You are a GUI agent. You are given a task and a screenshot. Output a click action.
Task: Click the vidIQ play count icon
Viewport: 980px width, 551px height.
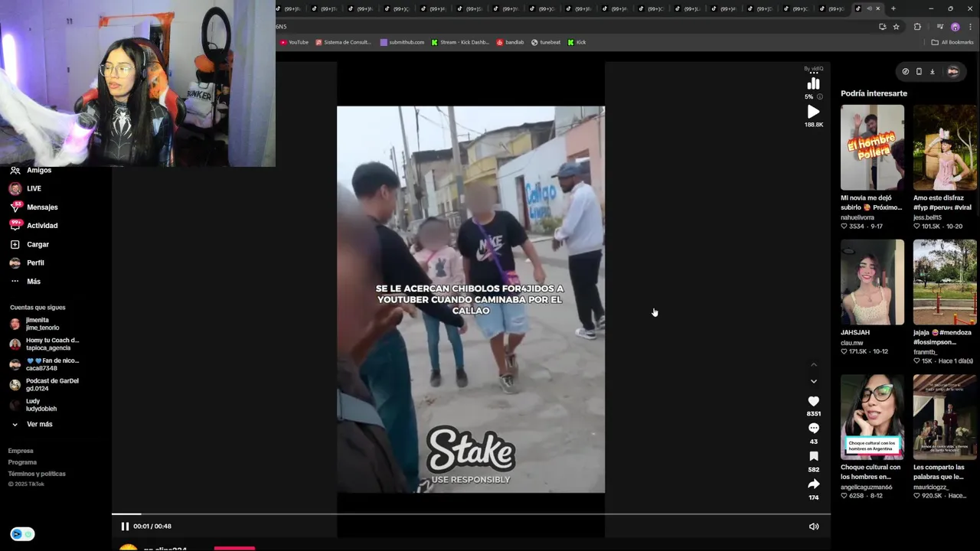[813, 112]
